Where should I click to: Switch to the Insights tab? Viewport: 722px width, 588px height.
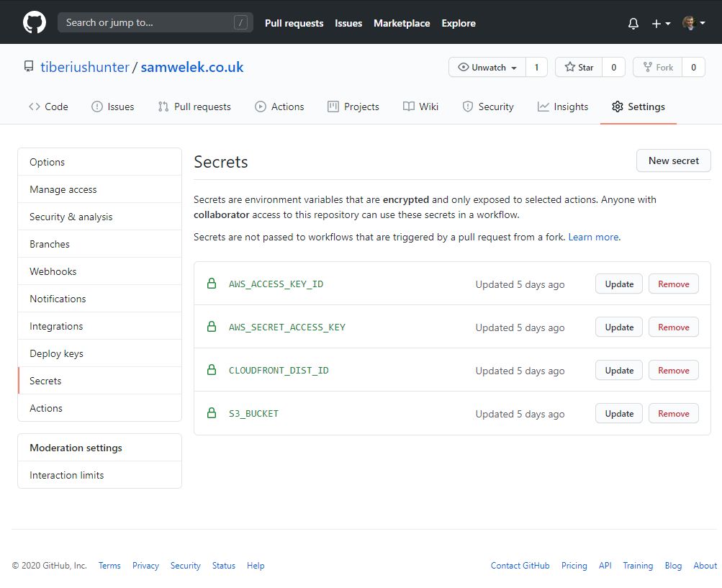click(x=563, y=107)
